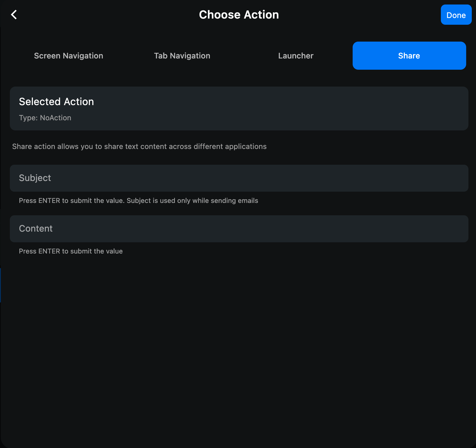Confirm with the Done button

coord(456,15)
